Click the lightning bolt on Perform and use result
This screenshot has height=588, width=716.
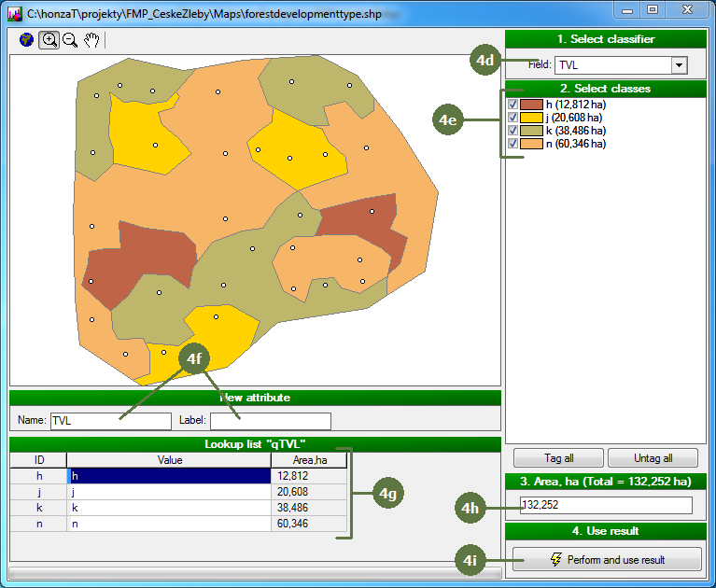coord(556,560)
